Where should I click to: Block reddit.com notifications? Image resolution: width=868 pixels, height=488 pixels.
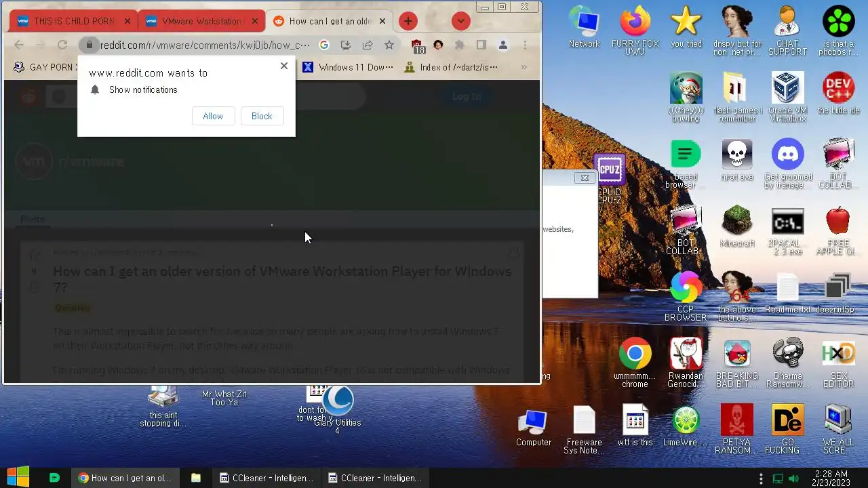pyautogui.click(x=262, y=116)
